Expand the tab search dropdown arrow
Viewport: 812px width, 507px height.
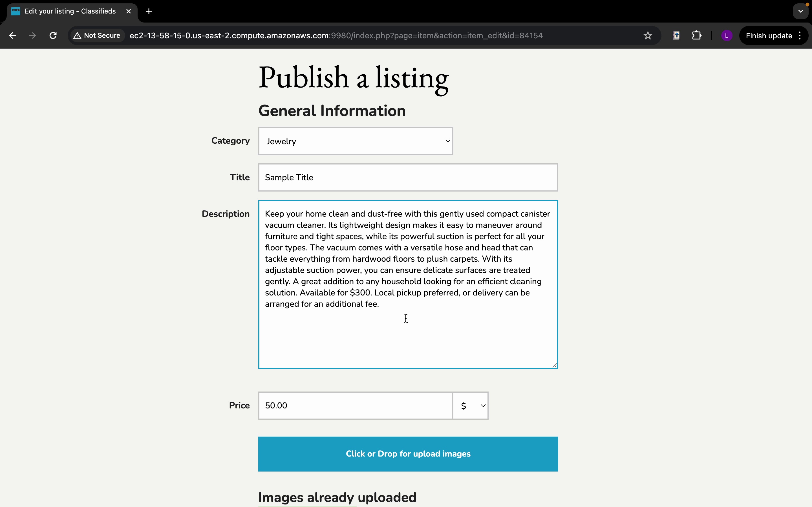(x=801, y=11)
